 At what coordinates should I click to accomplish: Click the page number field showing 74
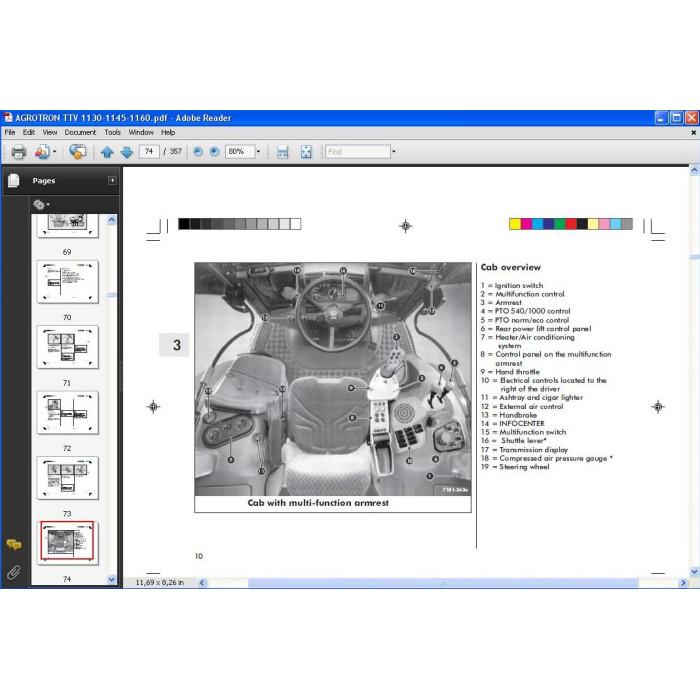click(x=149, y=151)
